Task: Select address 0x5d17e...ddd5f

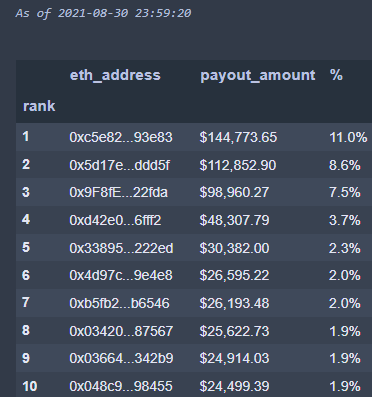Action: tap(119, 165)
